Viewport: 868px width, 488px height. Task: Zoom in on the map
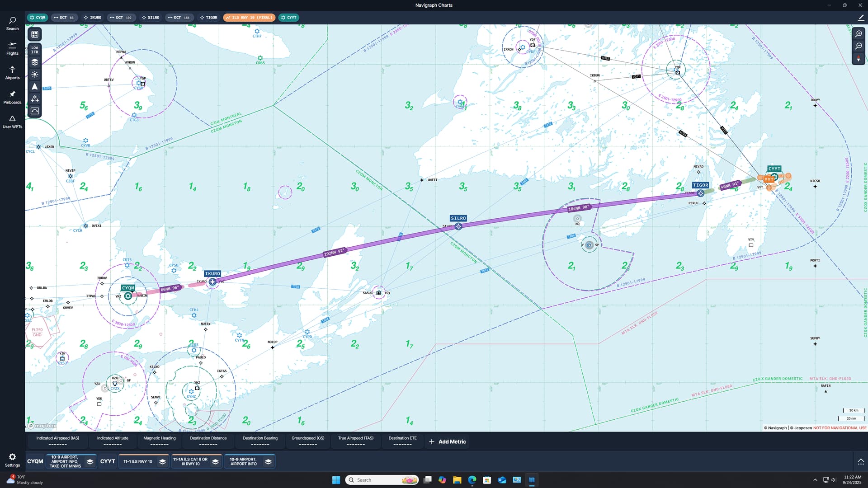[859, 34]
